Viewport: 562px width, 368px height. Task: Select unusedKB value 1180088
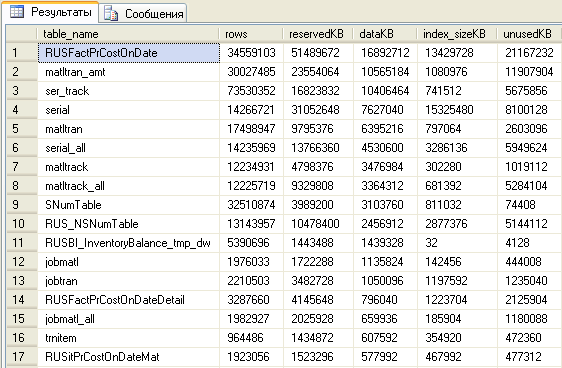[x=530, y=319]
